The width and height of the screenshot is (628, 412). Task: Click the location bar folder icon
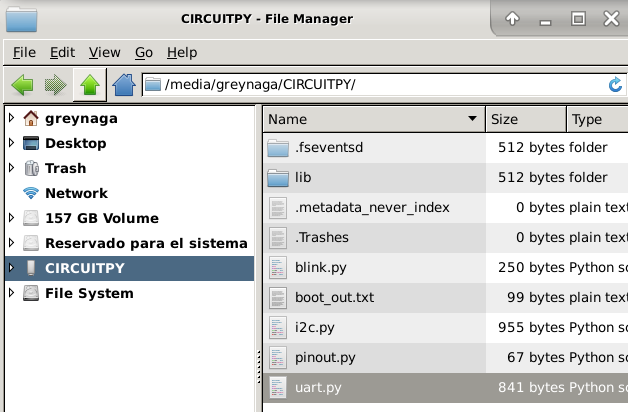153,84
